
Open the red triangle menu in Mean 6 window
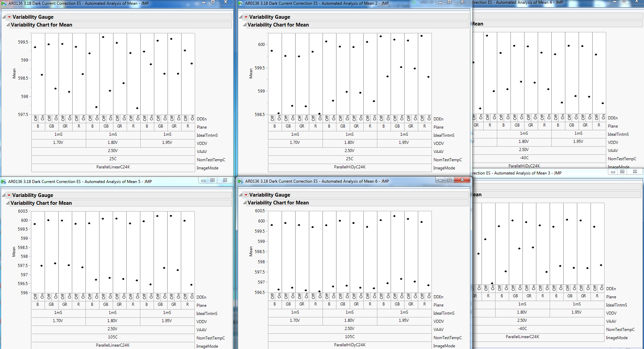point(246,195)
